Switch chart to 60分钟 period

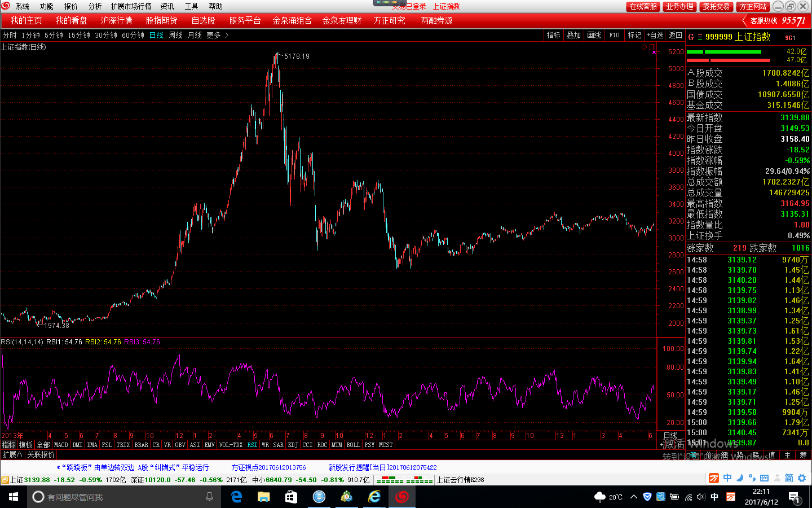pyautogui.click(x=133, y=35)
